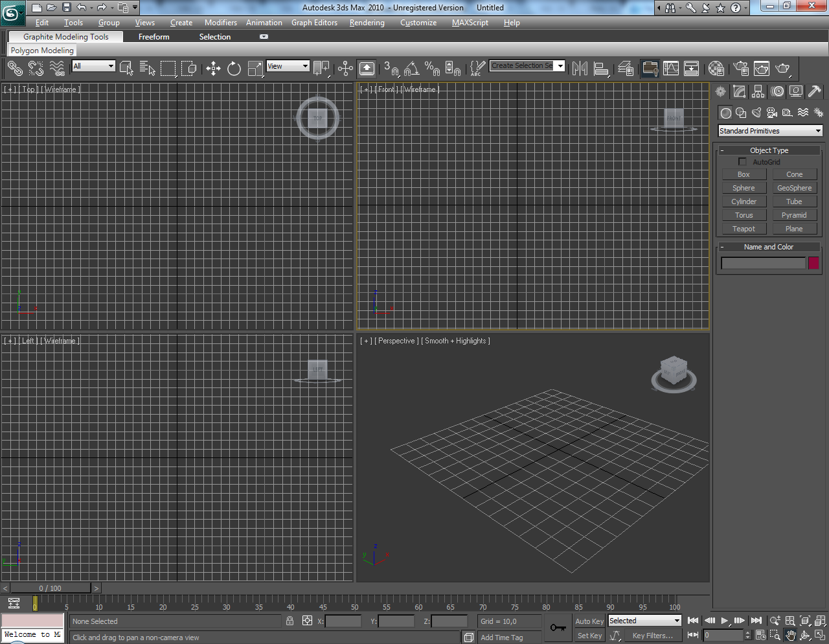The width and height of the screenshot is (829, 644).
Task: Open the Standard Primitives dropdown
Action: tap(770, 131)
